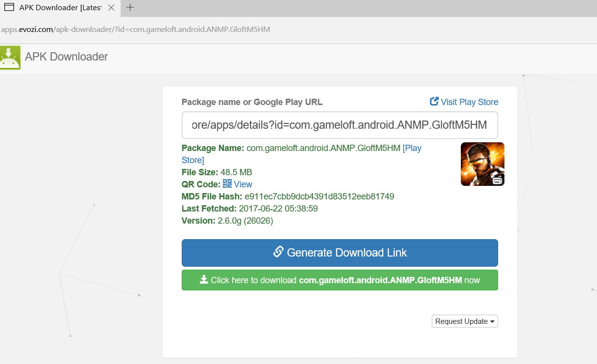Click the browser address bar URL
597x364 pixels.
coord(136,30)
